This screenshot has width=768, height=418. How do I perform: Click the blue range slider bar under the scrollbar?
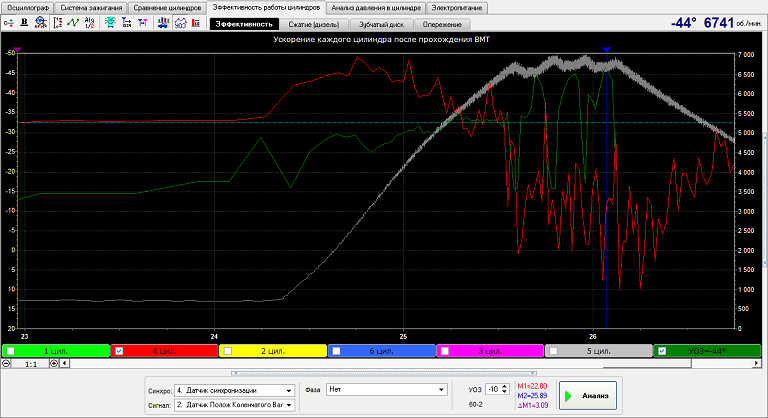[x=384, y=373]
